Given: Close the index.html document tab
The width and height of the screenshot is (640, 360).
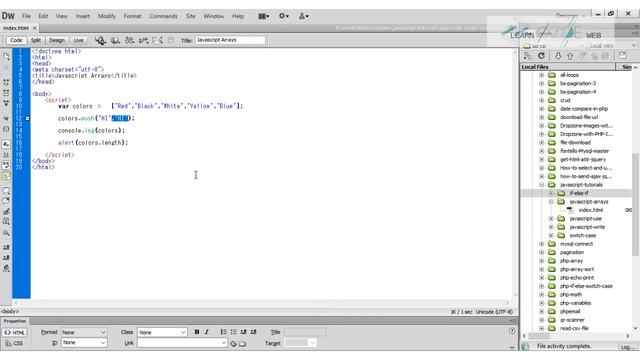Looking at the screenshot, I should pyautogui.click(x=35, y=28).
